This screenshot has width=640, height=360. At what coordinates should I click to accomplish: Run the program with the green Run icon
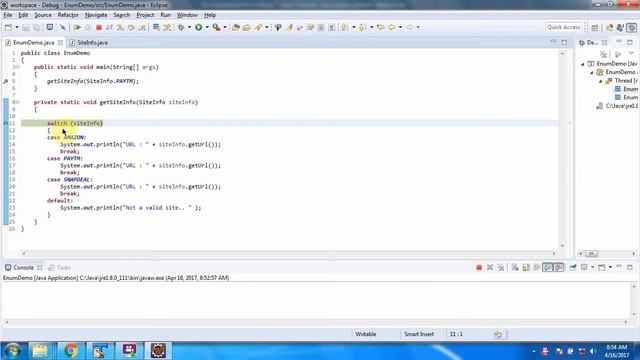tap(198, 27)
